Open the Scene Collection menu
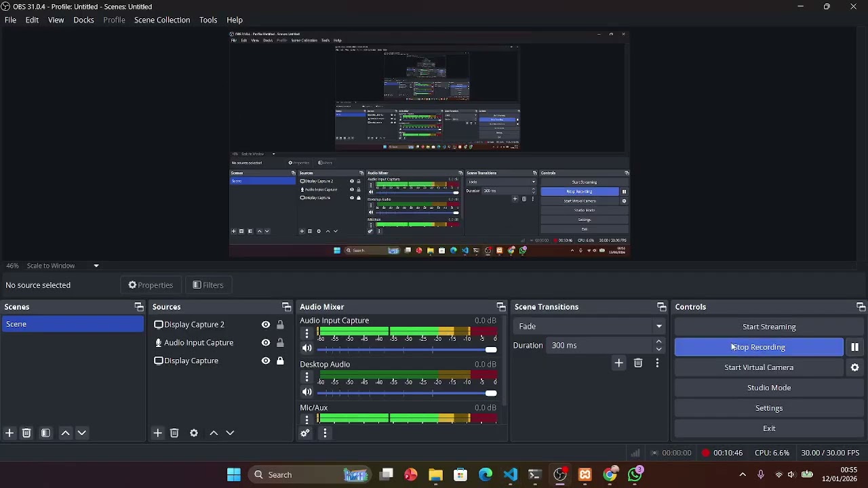 pos(162,20)
